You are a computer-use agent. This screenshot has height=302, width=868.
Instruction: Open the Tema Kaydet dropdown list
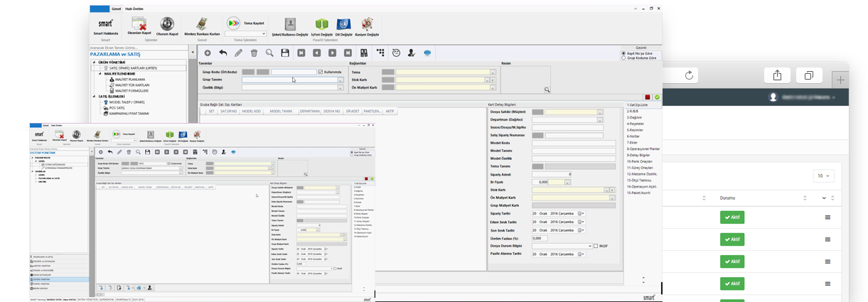point(263,33)
